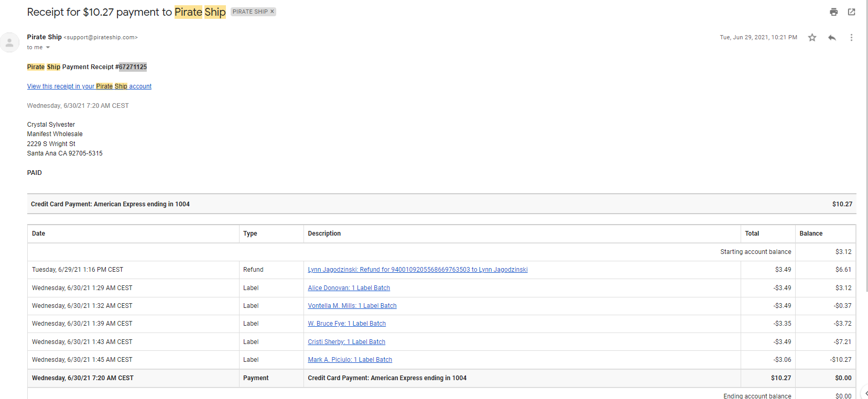Open Lynn Jagodzinski refund link
This screenshot has width=868, height=399.
(x=418, y=270)
